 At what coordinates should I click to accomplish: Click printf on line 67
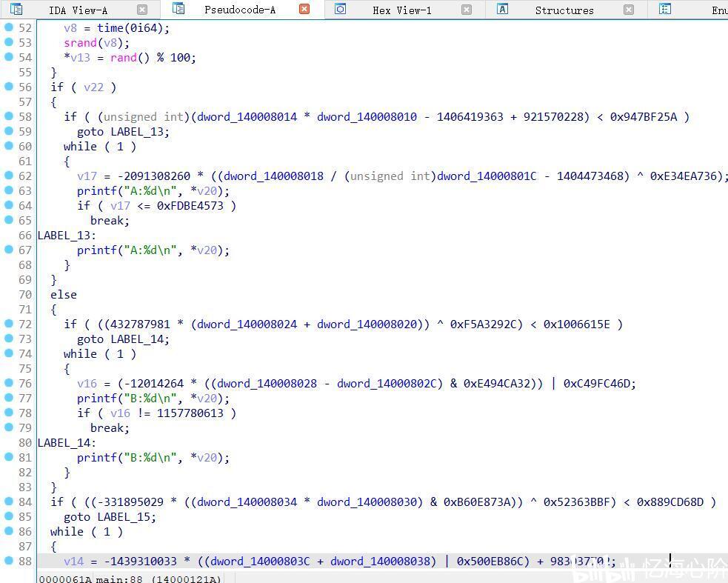coord(97,250)
